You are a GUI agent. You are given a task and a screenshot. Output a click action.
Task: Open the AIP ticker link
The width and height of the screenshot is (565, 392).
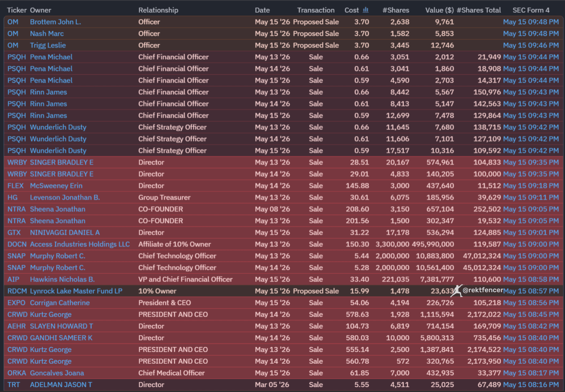13,279
